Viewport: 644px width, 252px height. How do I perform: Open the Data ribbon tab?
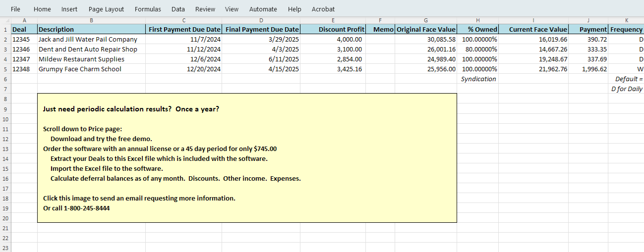click(x=178, y=9)
